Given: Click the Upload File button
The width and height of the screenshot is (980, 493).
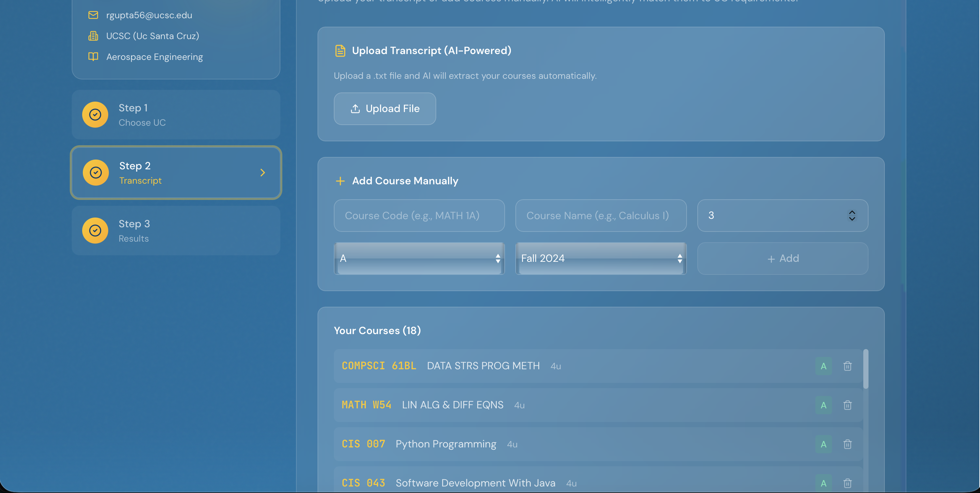Looking at the screenshot, I should [385, 109].
